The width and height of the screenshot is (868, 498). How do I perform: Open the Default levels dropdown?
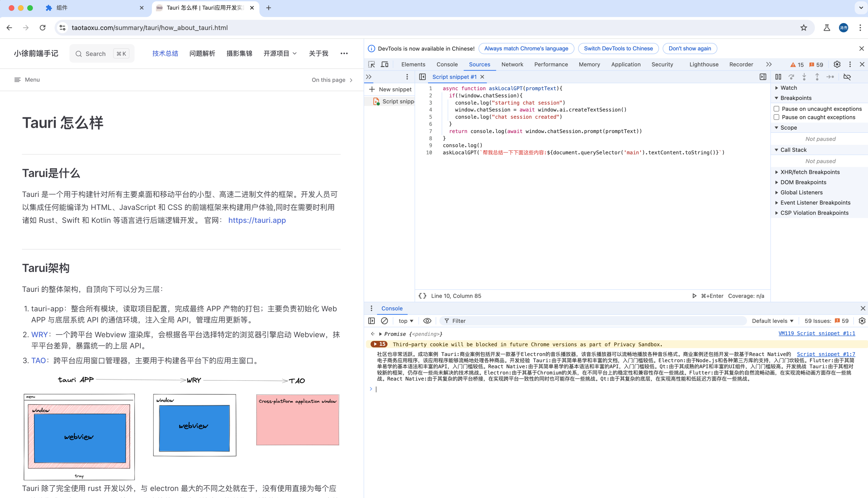coord(773,321)
